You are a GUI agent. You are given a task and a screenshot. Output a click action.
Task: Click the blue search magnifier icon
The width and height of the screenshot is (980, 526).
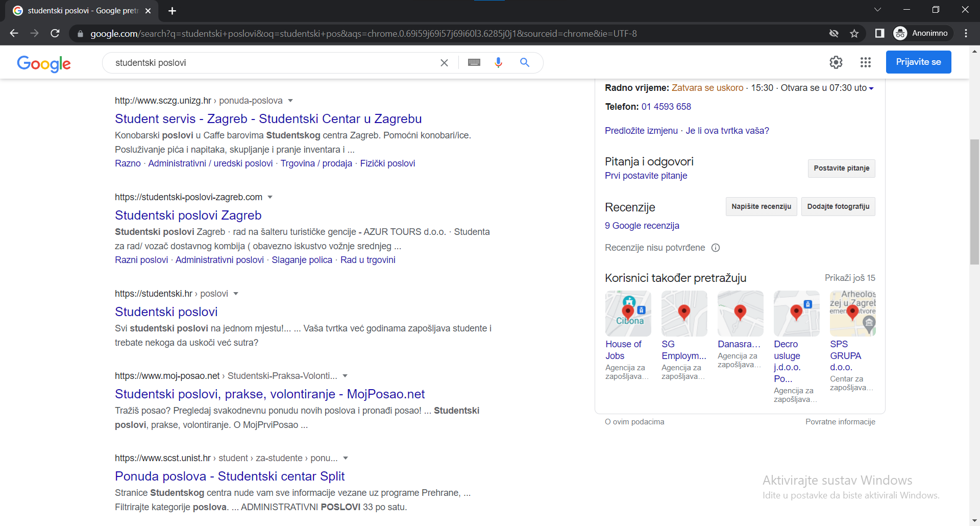coord(524,62)
